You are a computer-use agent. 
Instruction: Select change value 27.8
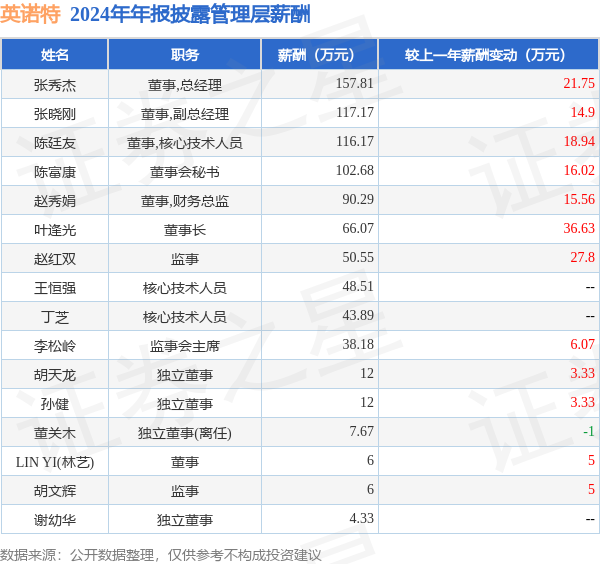point(582,257)
